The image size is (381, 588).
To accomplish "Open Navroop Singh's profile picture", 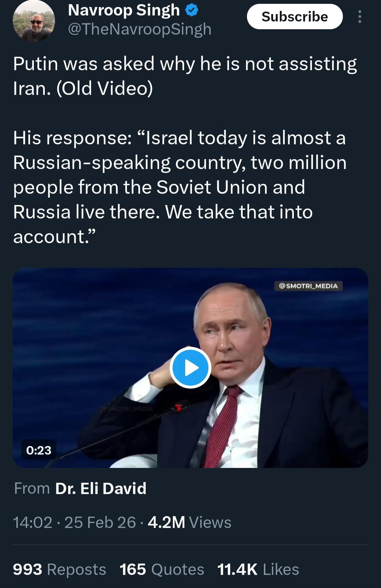I will [x=34, y=21].
